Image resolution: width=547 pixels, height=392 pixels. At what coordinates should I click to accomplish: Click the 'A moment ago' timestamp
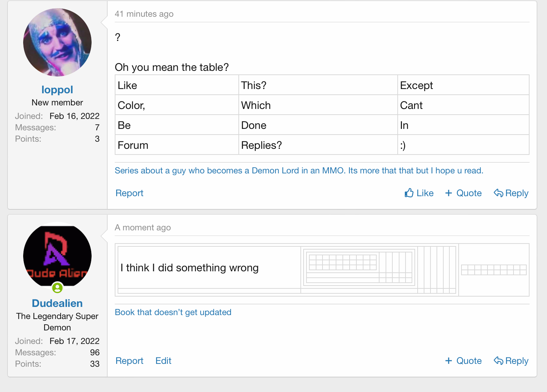[143, 228]
